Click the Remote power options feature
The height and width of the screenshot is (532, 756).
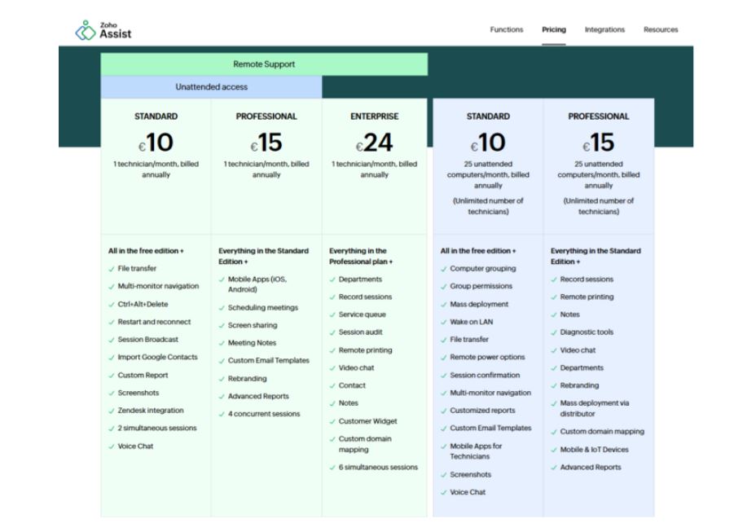point(487,358)
